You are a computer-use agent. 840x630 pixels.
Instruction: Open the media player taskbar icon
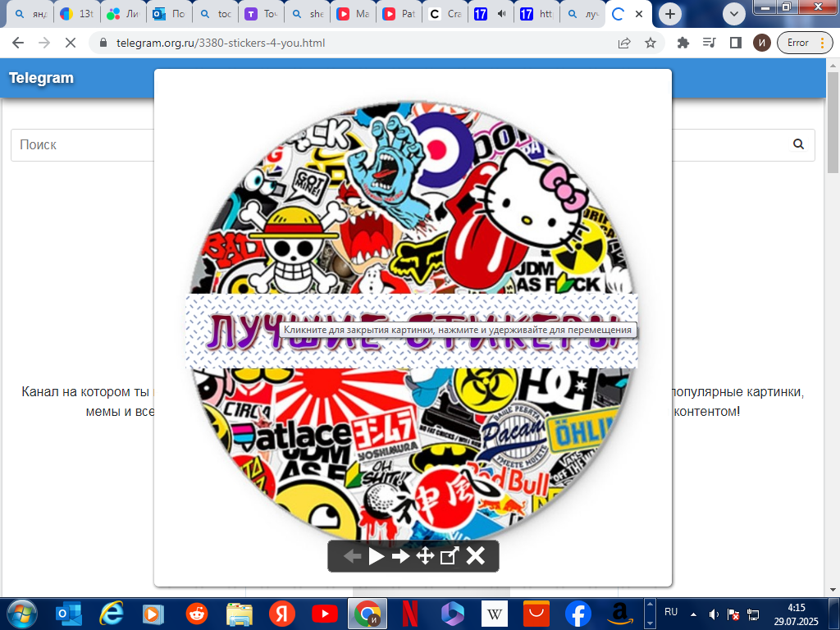[153, 614]
